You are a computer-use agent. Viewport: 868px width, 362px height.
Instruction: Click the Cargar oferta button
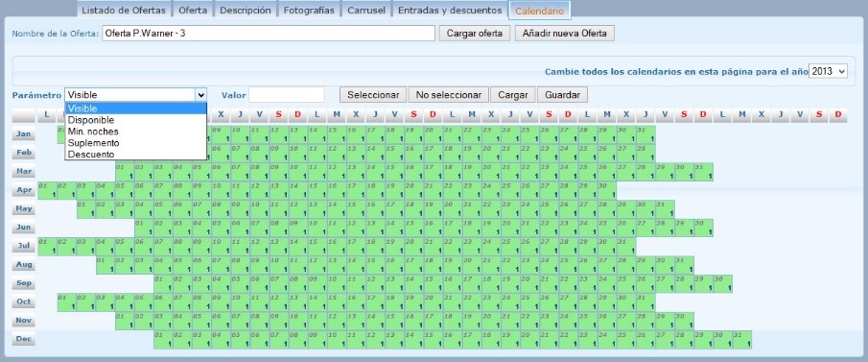point(475,34)
